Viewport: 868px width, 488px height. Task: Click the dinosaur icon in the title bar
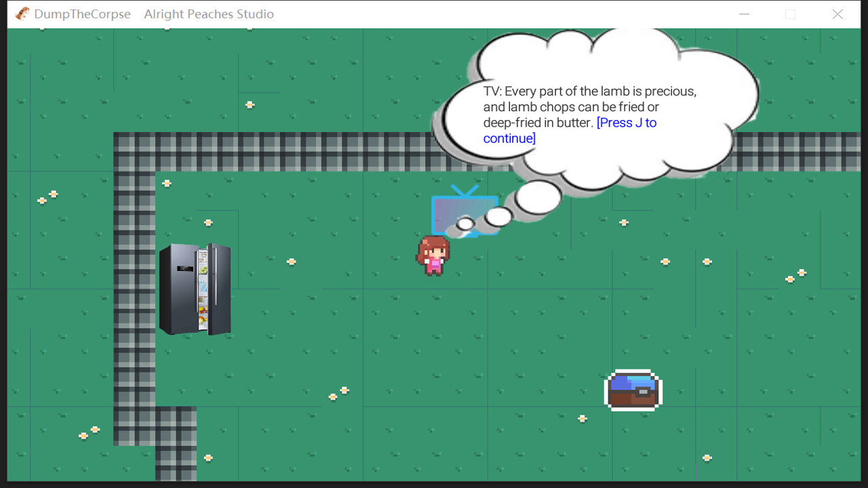tap(21, 14)
